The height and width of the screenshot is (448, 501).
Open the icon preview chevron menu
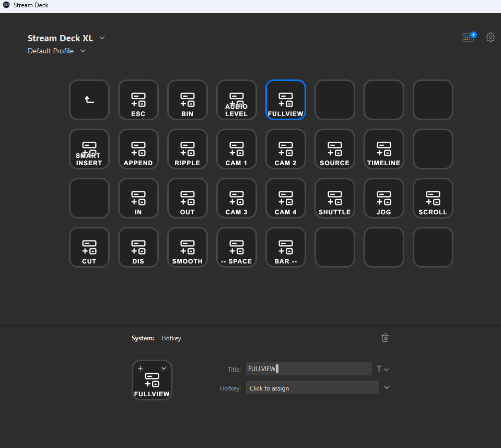tap(164, 369)
